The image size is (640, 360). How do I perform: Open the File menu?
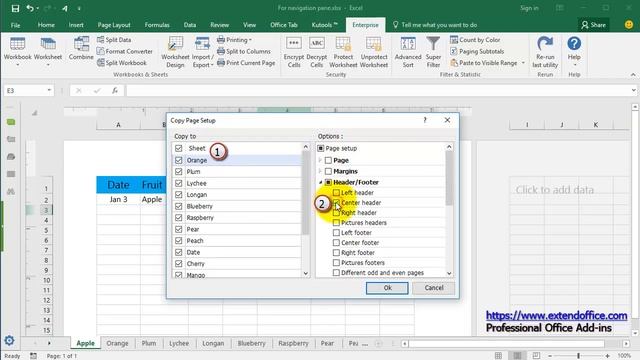pos(16,25)
